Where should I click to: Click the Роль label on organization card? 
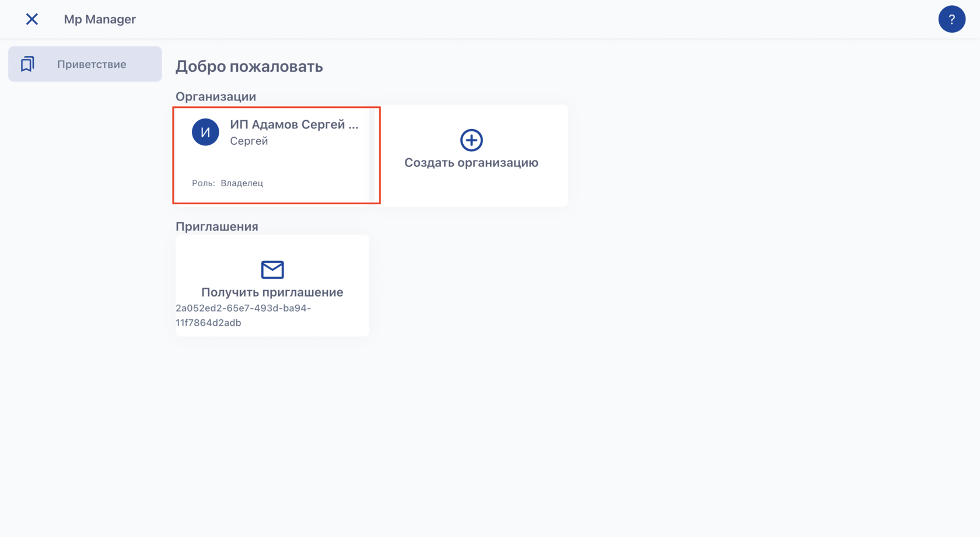(x=203, y=183)
